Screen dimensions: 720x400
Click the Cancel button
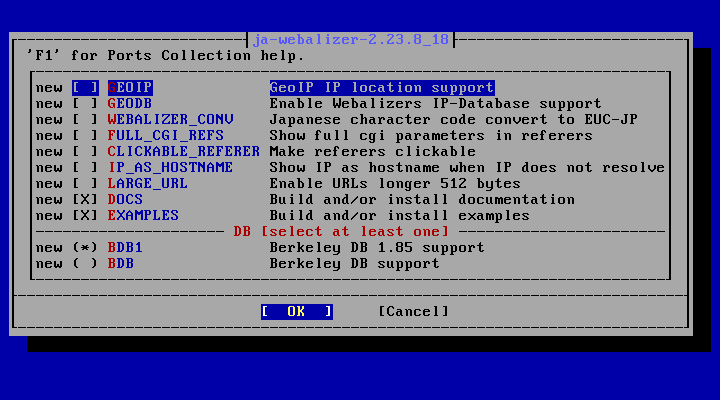(x=414, y=311)
